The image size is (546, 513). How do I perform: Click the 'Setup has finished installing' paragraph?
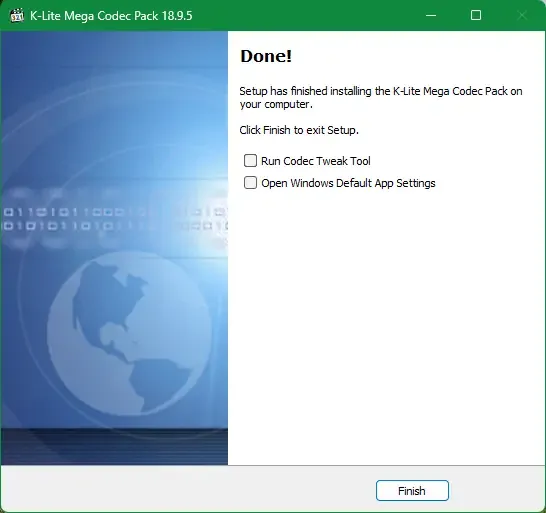pos(381,98)
